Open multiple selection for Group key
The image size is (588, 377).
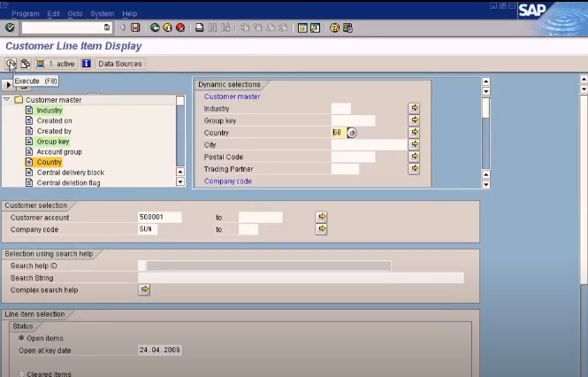point(414,120)
